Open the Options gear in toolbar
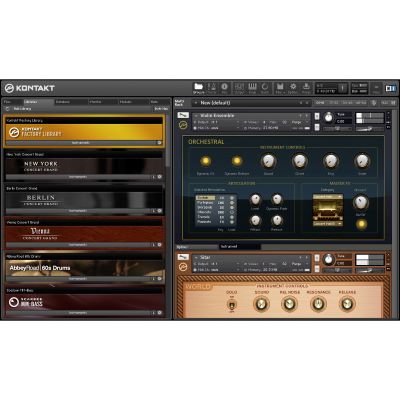 click(x=293, y=88)
